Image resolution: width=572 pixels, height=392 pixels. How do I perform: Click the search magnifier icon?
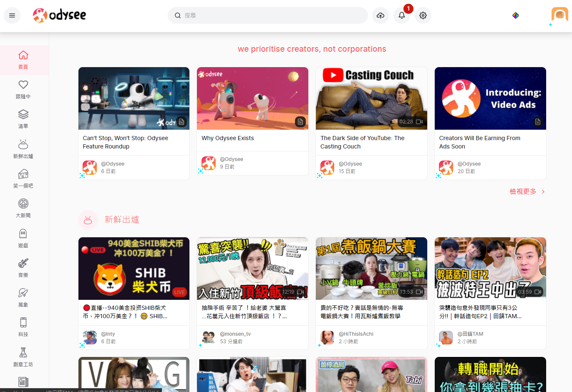[178, 15]
